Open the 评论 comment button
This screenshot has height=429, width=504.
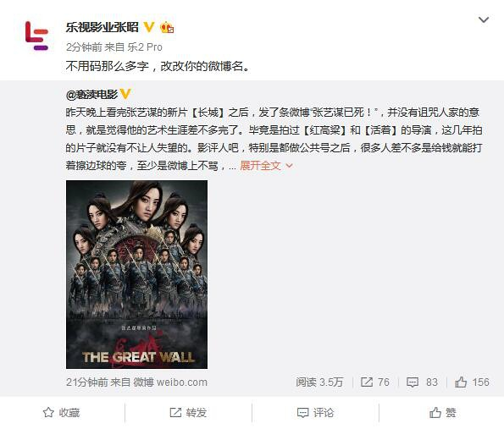click(x=315, y=413)
